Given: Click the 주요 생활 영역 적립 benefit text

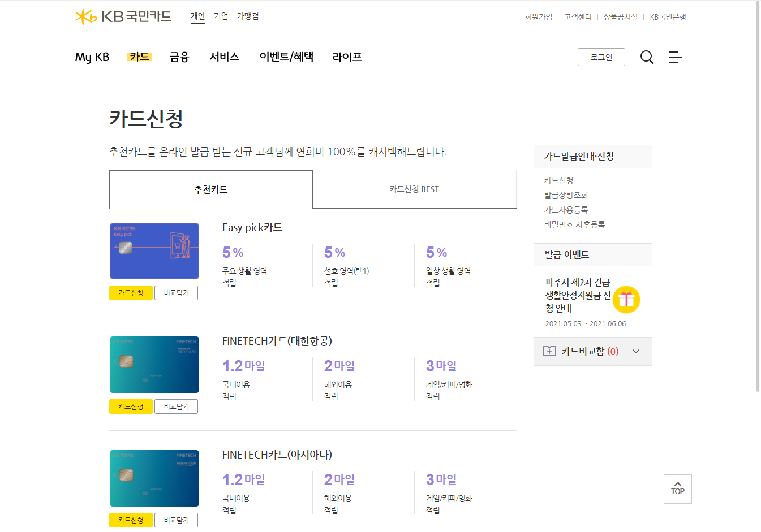Looking at the screenshot, I should pyautogui.click(x=244, y=276).
